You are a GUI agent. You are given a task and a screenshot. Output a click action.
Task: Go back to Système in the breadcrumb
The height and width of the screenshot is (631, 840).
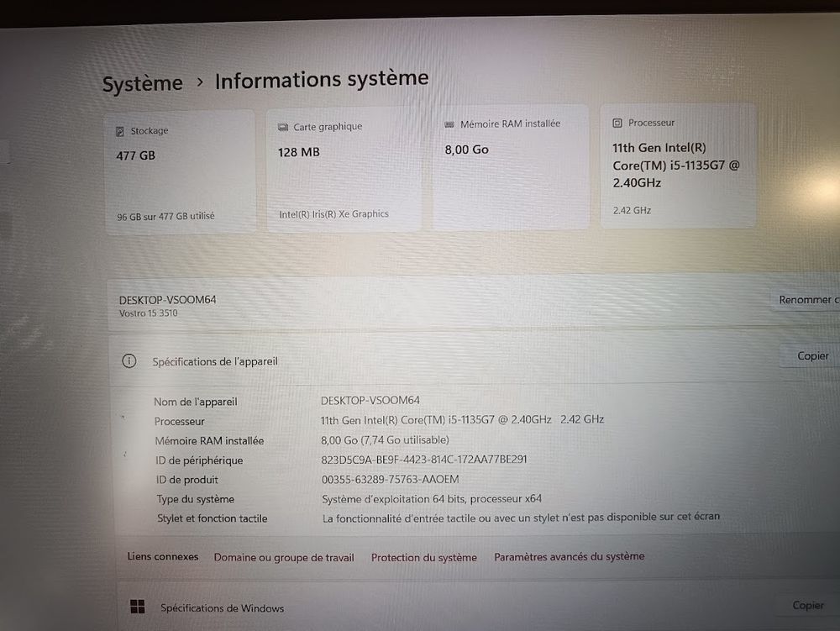pos(142,84)
